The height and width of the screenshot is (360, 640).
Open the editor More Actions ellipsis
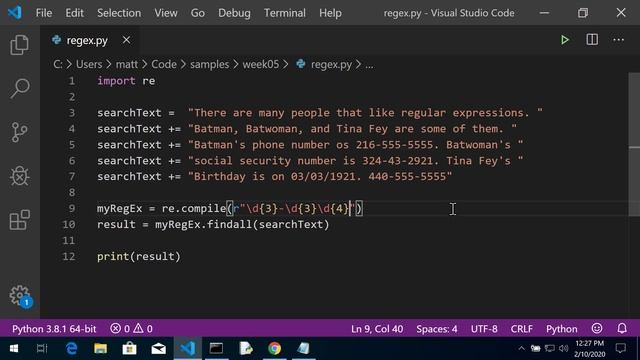coord(618,40)
